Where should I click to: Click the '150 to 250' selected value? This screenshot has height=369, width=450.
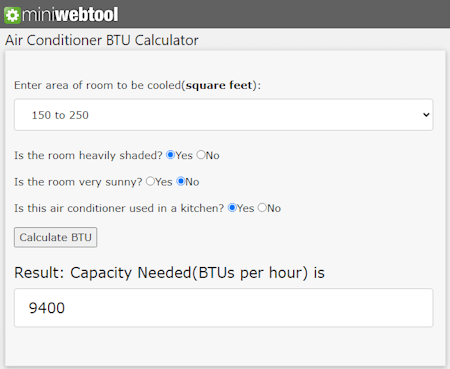[x=60, y=115]
